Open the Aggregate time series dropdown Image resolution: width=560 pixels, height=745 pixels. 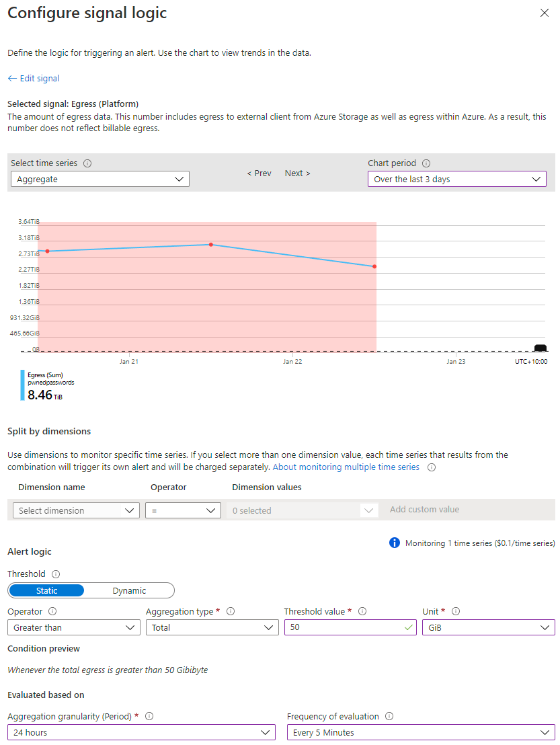pyautogui.click(x=100, y=179)
